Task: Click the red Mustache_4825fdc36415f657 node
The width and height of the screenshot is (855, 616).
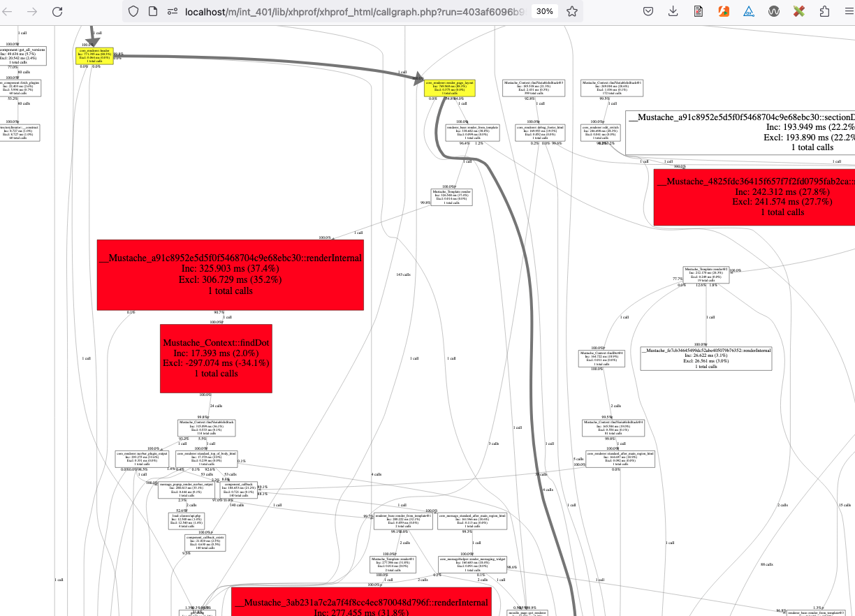Action: click(754, 197)
